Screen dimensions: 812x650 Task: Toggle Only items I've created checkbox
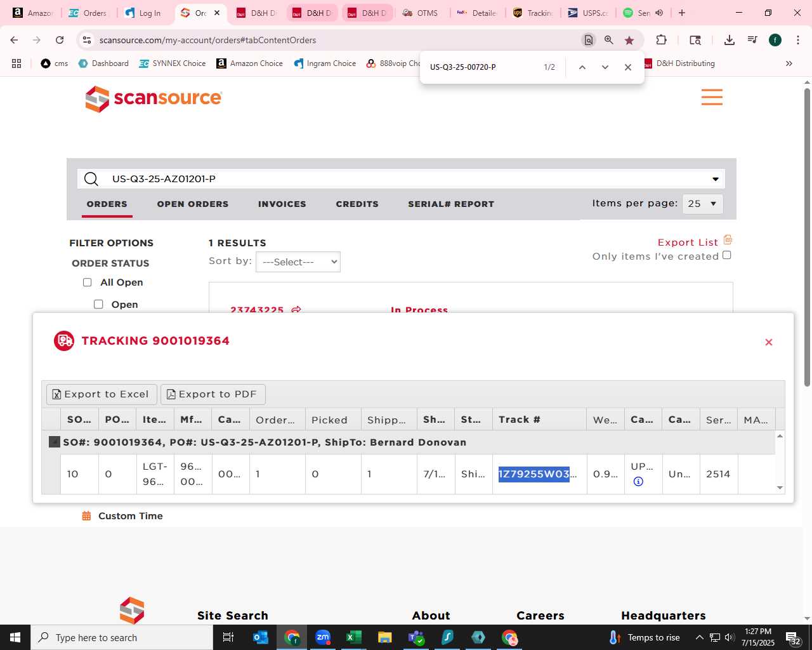(727, 255)
